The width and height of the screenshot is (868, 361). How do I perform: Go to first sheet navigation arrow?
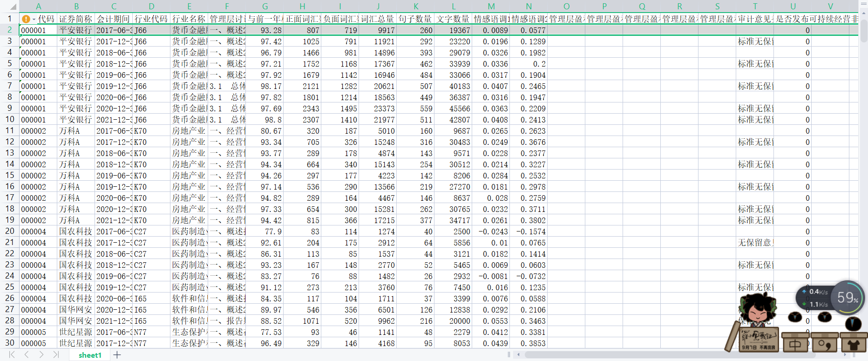pyautogui.click(x=12, y=355)
